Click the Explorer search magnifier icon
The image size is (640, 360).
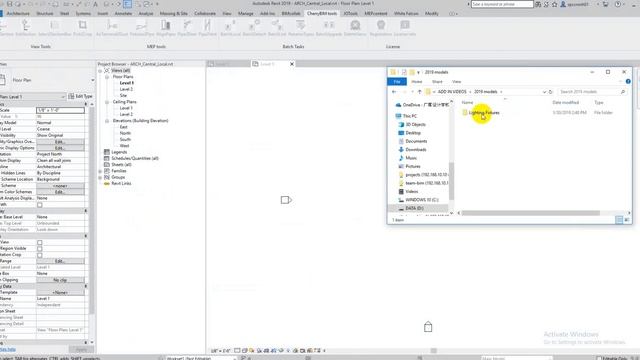pyautogui.click(x=623, y=92)
